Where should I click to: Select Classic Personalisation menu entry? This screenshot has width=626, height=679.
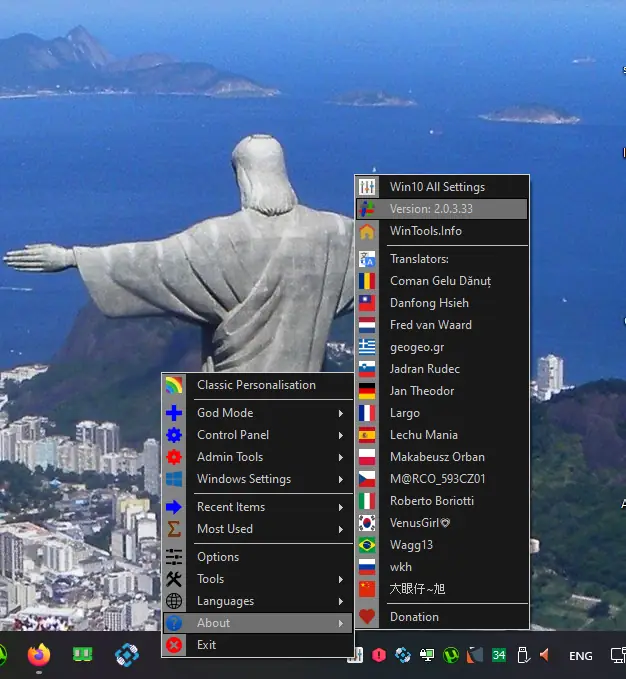coord(258,385)
